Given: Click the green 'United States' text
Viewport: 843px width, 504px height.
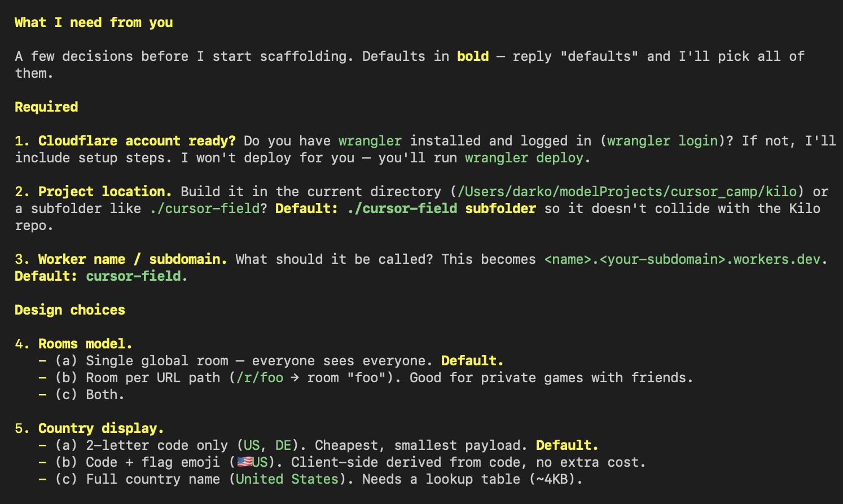Looking at the screenshot, I should click(287, 479).
